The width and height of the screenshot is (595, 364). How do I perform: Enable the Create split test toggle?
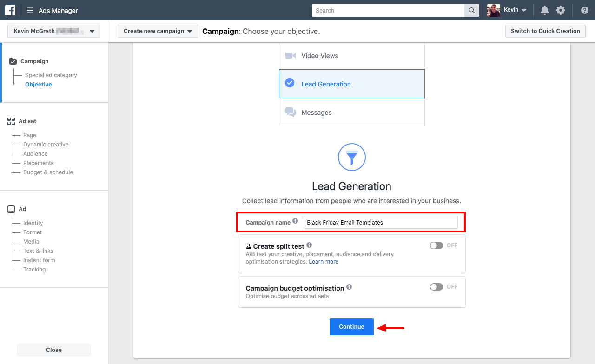click(x=436, y=245)
